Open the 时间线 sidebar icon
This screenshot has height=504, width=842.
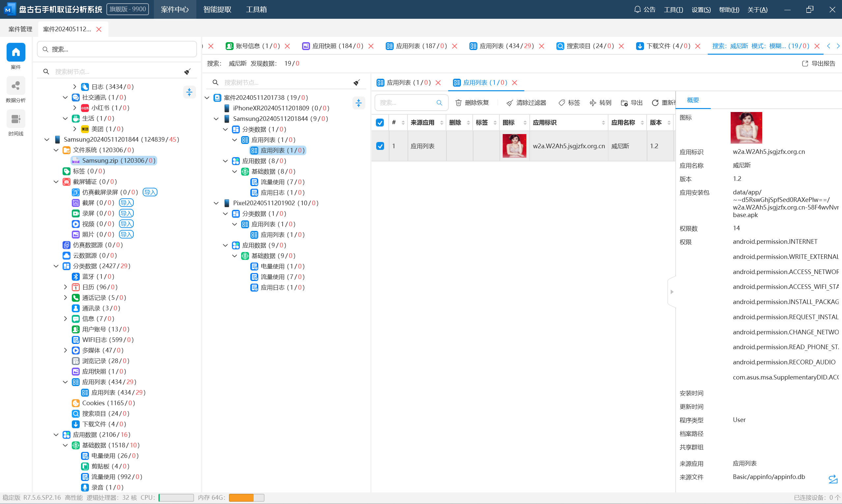pos(15,119)
